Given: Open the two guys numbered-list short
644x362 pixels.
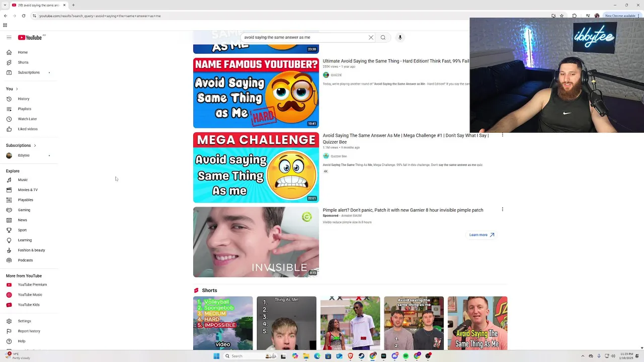Looking at the screenshot, I should 414,323.
